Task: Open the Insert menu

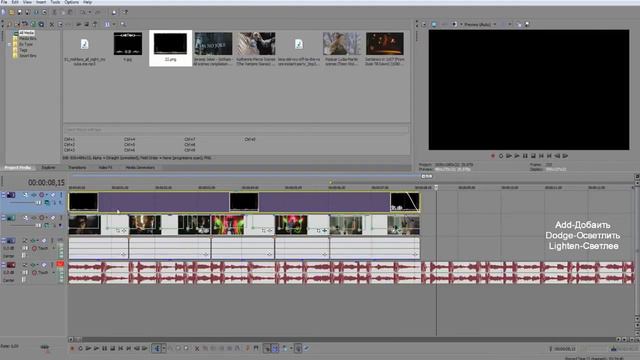Action: point(41,2)
